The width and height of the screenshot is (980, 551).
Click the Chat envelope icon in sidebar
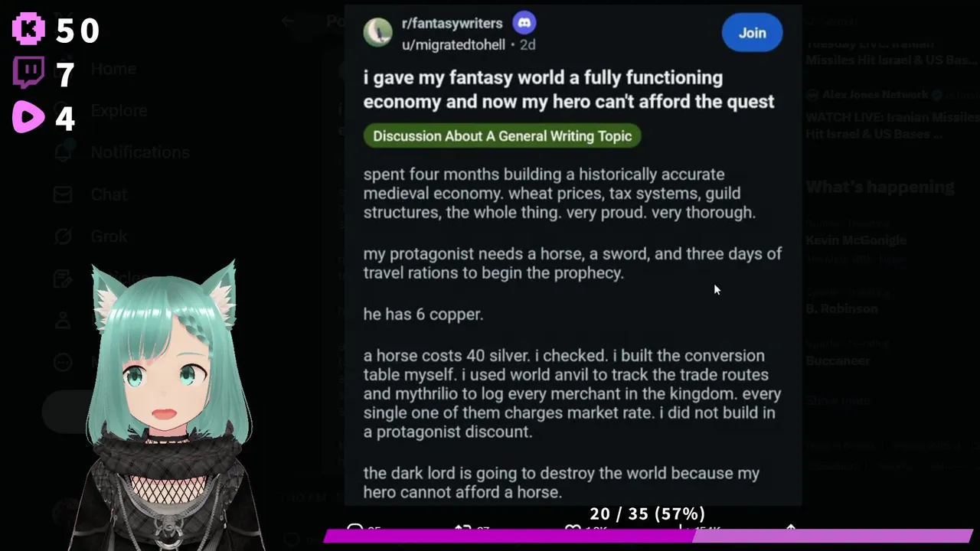[63, 194]
